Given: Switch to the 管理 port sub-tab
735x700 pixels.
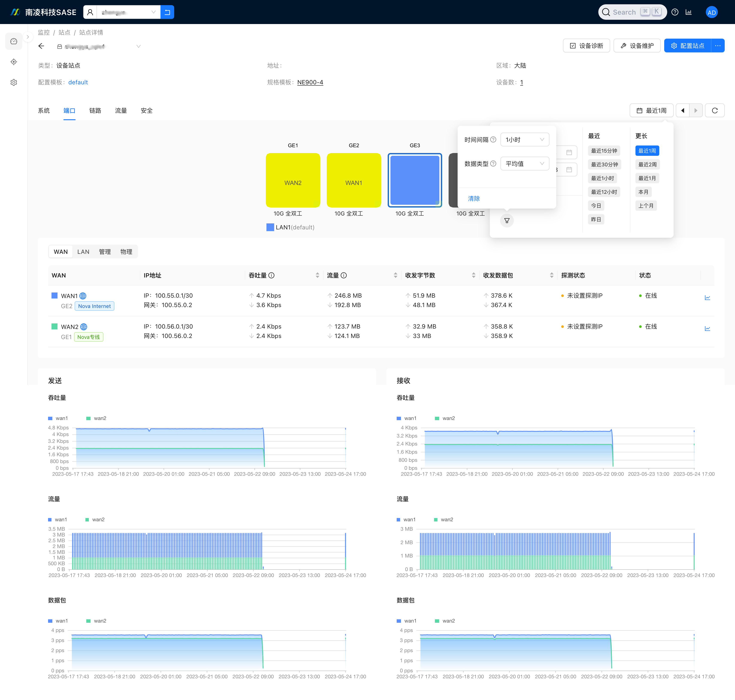Looking at the screenshot, I should pyautogui.click(x=105, y=252).
